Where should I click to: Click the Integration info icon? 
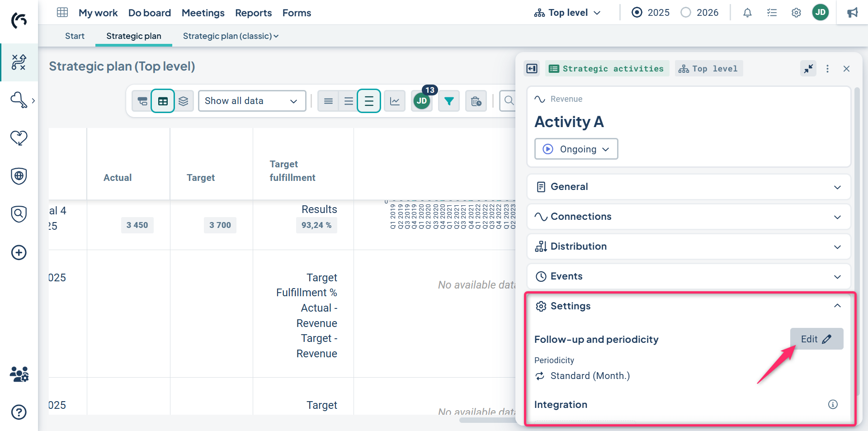coord(832,404)
